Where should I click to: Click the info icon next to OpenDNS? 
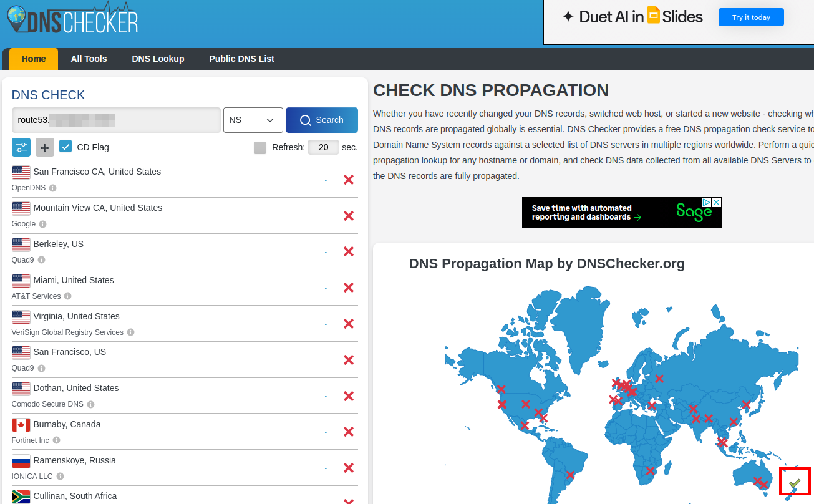(53, 188)
